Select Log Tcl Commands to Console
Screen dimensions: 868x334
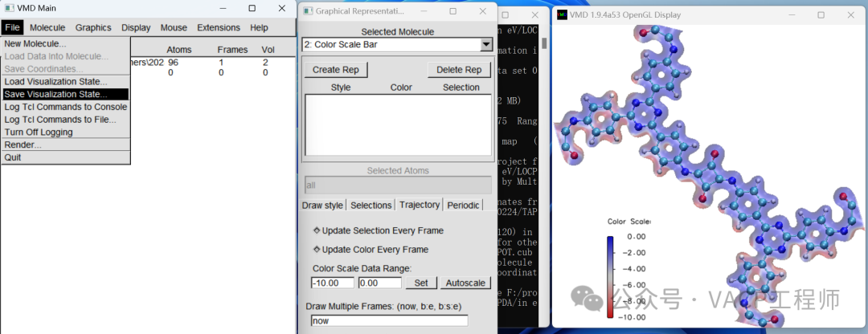coord(66,107)
